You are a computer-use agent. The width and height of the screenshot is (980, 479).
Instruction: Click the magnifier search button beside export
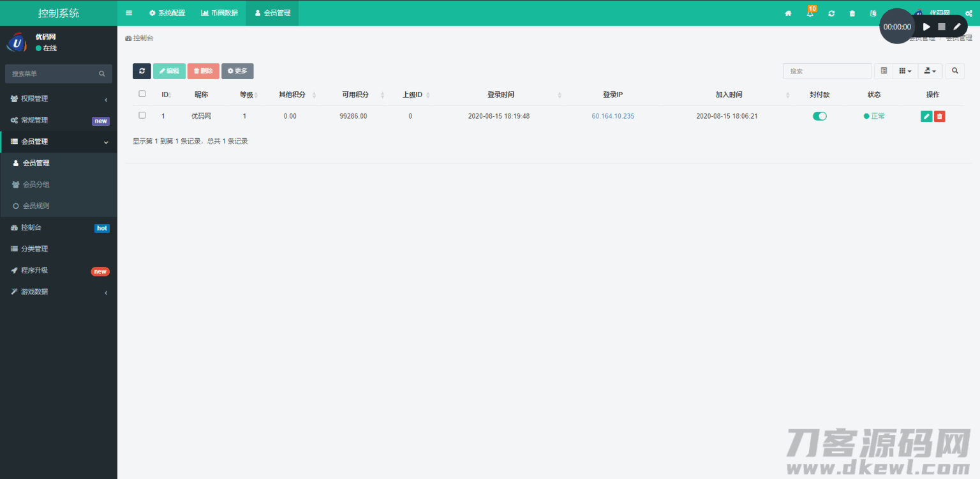(x=954, y=71)
